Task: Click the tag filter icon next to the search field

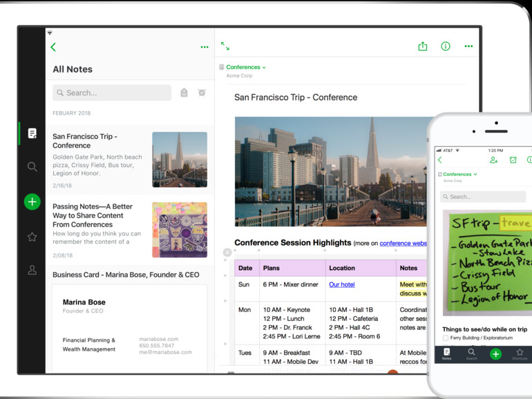Action: pos(184,93)
